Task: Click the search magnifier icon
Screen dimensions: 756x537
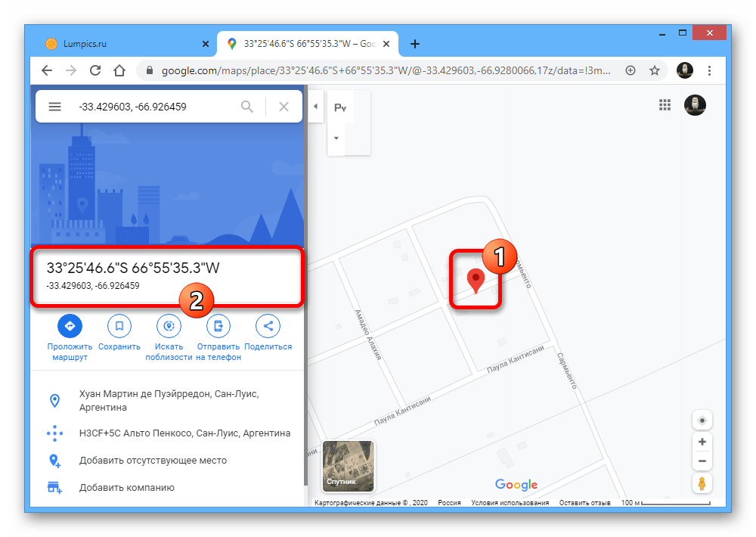Action: click(x=247, y=107)
